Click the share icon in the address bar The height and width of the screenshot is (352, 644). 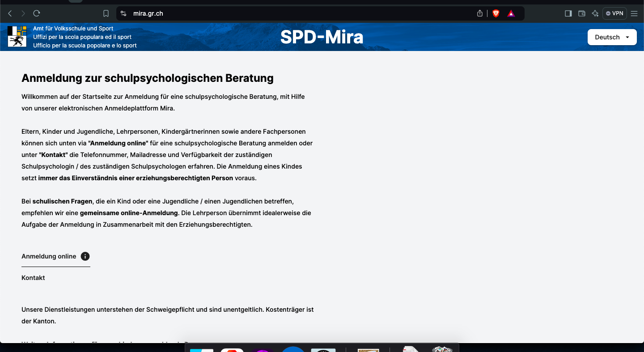point(480,13)
